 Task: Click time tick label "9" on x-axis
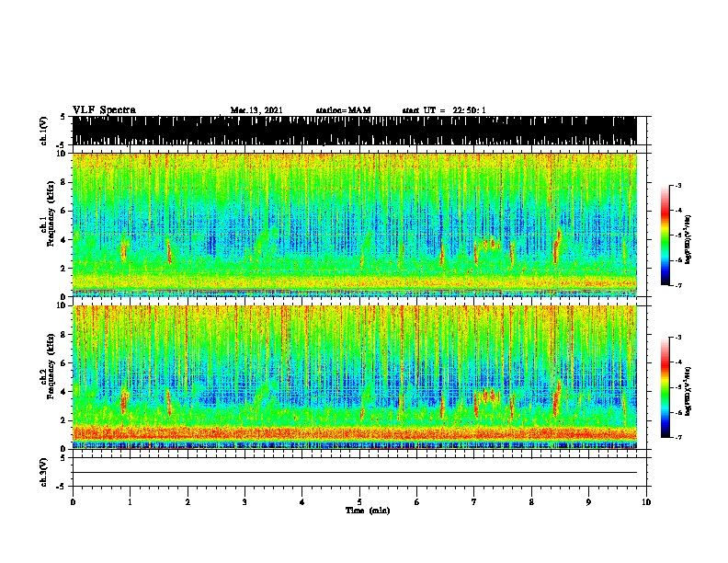588,502
